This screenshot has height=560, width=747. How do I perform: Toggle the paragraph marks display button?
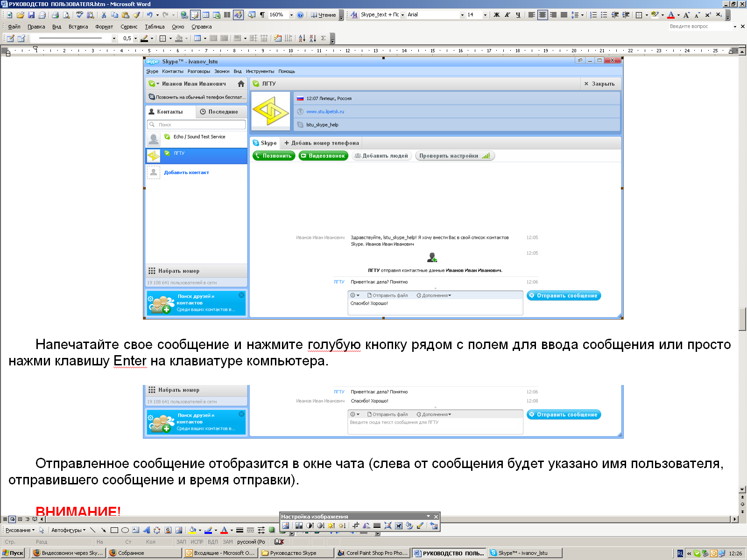pos(262,15)
